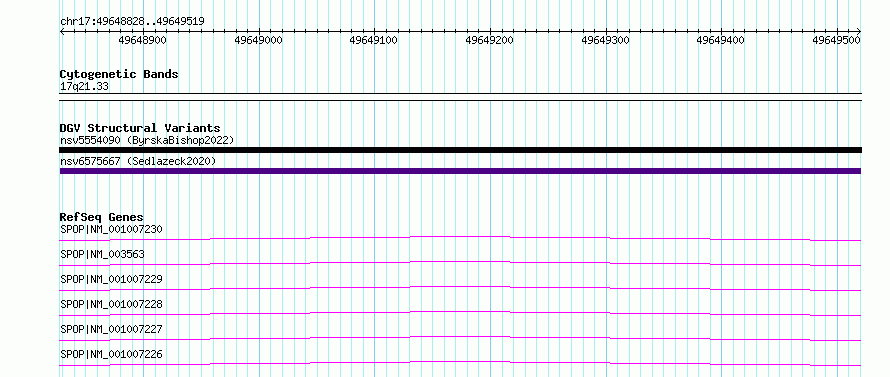Click ruler position 49649200

pyautogui.click(x=489, y=40)
